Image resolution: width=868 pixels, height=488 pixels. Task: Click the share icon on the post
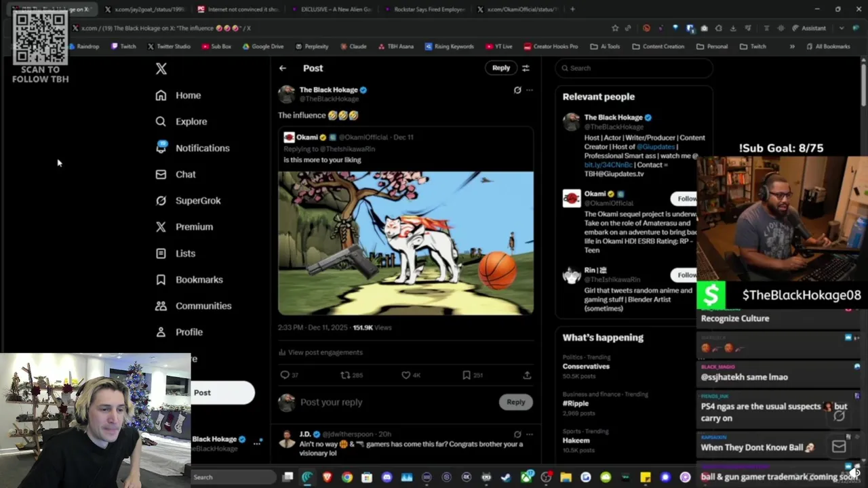pos(527,375)
